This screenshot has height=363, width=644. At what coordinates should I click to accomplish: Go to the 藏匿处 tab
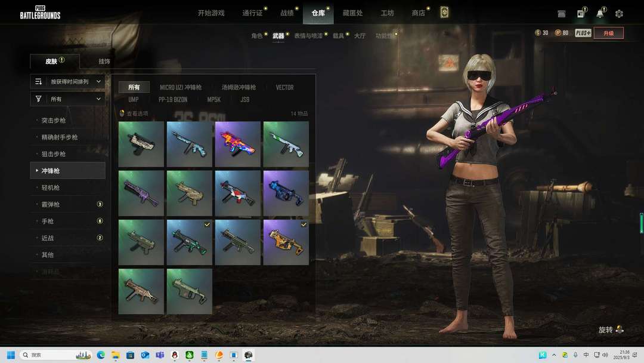(x=353, y=13)
